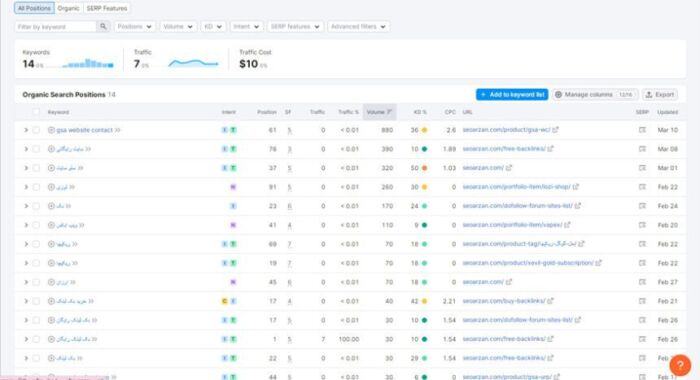Click the Keywords trend bar chart
The image size is (700, 380).
pos(87,64)
